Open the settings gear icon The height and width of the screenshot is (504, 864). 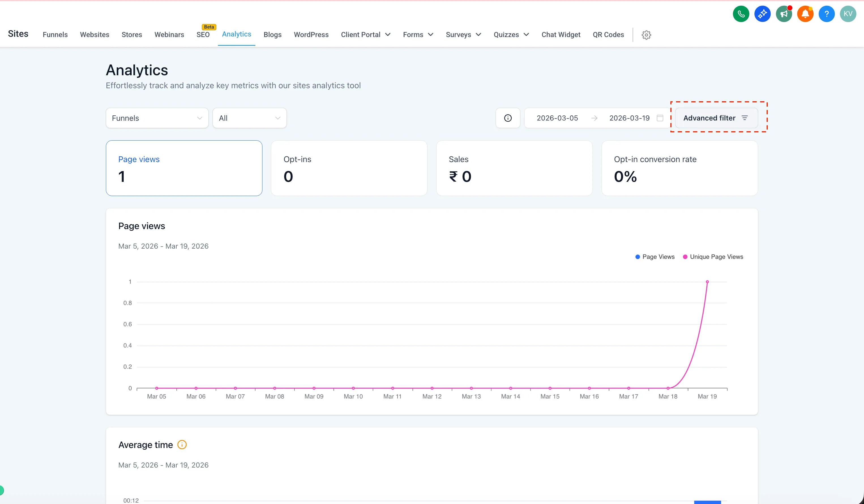646,35
